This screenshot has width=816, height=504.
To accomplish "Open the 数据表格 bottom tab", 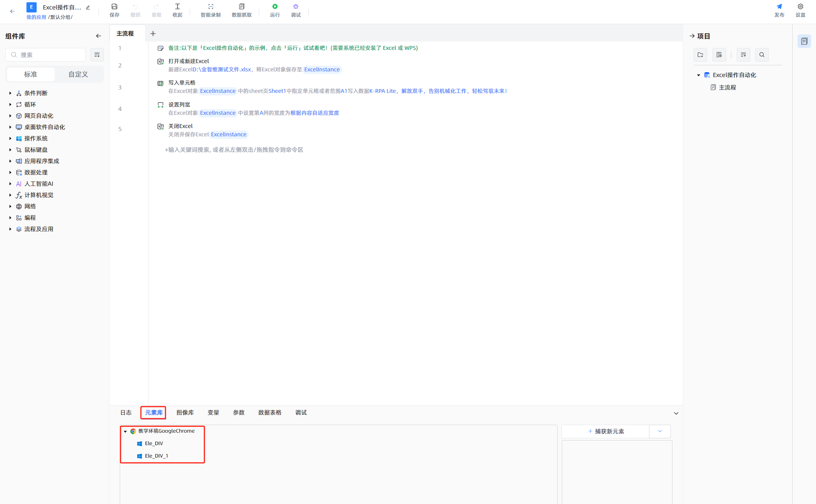I will (270, 413).
